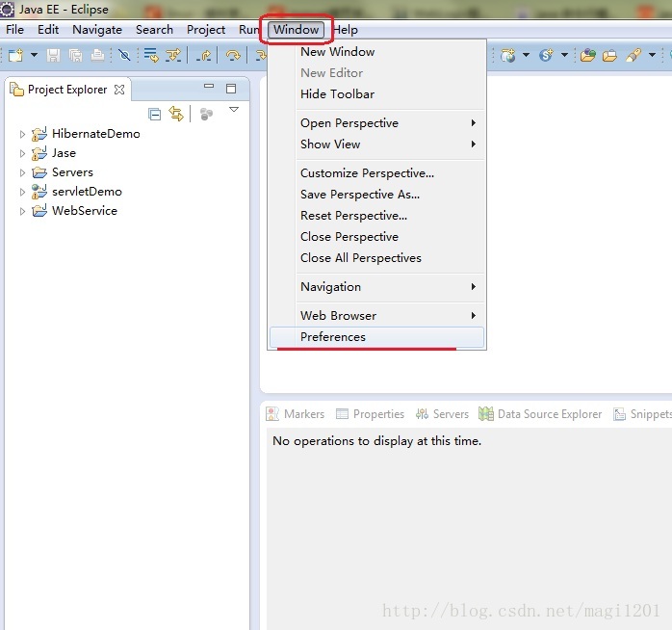Screen dimensions: 672x630
Task: Open the Help menu
Action: (x=346, y=30)
